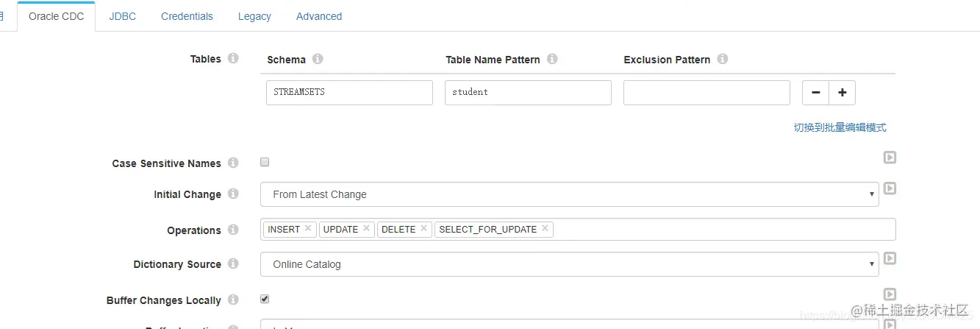The width and height of the screenshot is (980, 329).
Task: Remove the DELETE operation tag
Action: 423,229
